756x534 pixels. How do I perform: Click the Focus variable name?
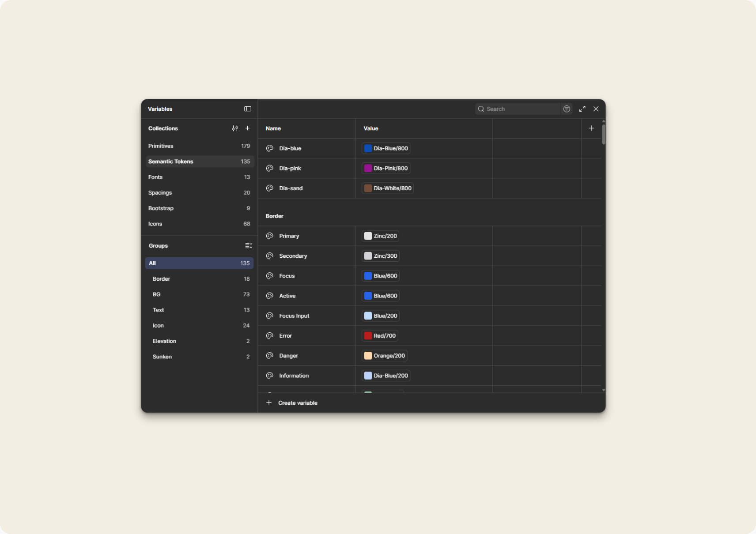tap(287, 276)
